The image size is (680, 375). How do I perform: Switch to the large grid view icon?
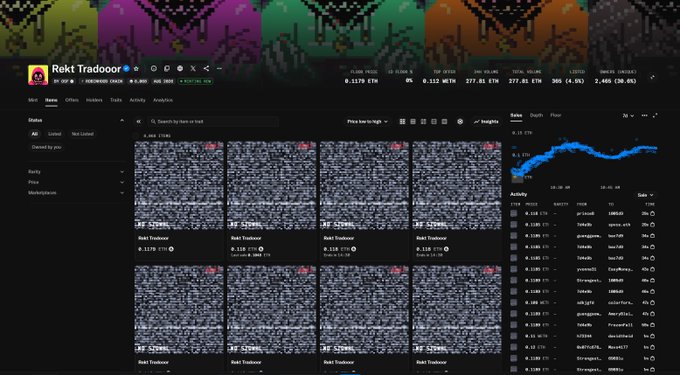pyautogui.click(x=402, y=122)
